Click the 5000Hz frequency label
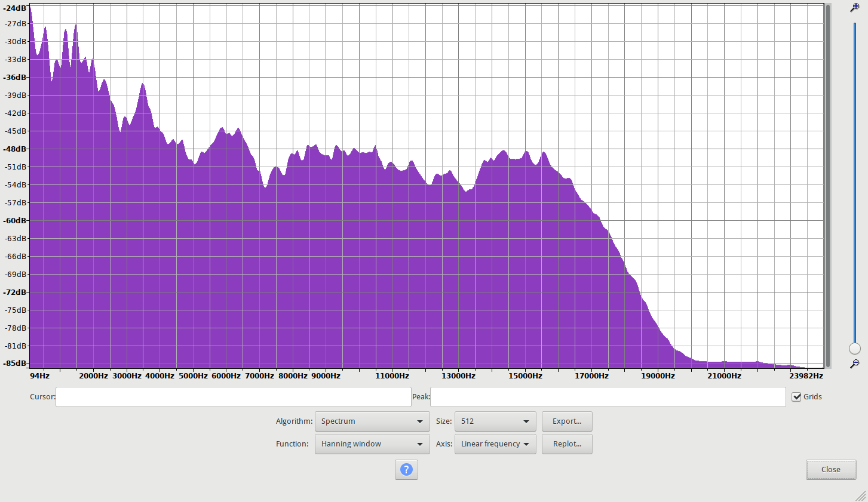The height and width of the screenshot is (502, 868). (x=193, y=376)
